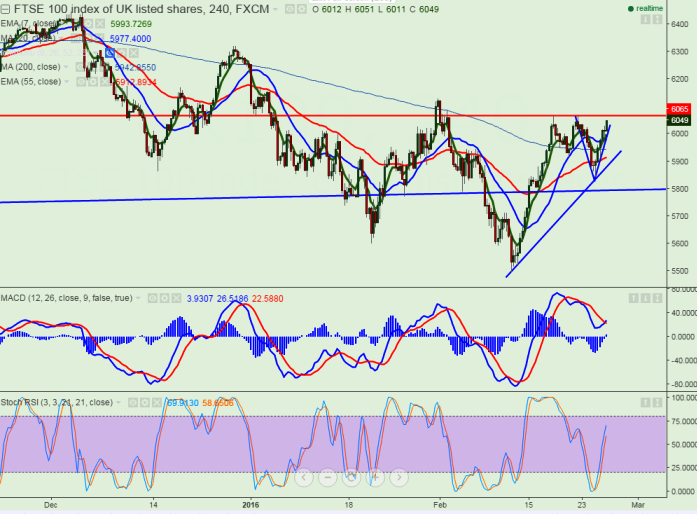
Task: Hide MACD indicator via eye icon
Action: pyautogui.click(x=152, y=298)
